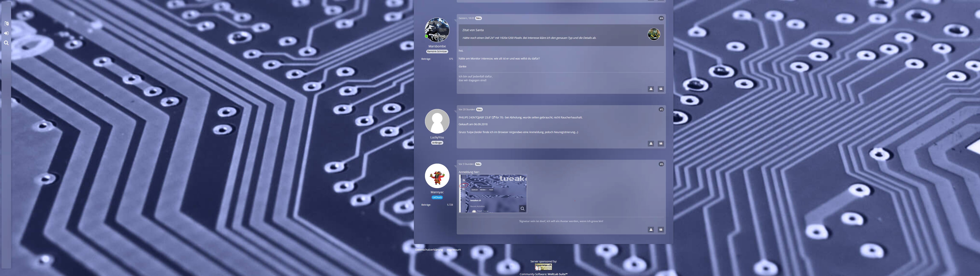Quote Mannyac's post #6

(660, 230)
